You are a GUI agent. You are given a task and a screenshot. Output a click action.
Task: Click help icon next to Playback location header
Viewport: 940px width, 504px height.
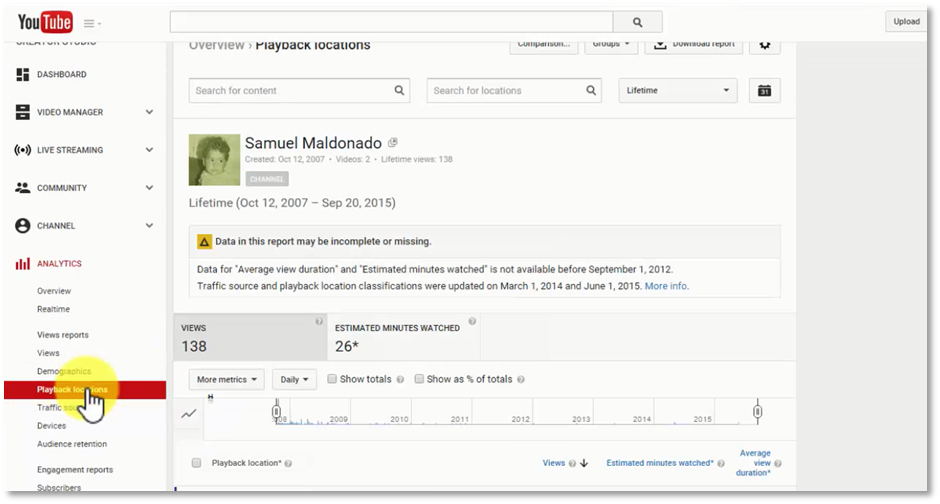click(x=288, y=463)
